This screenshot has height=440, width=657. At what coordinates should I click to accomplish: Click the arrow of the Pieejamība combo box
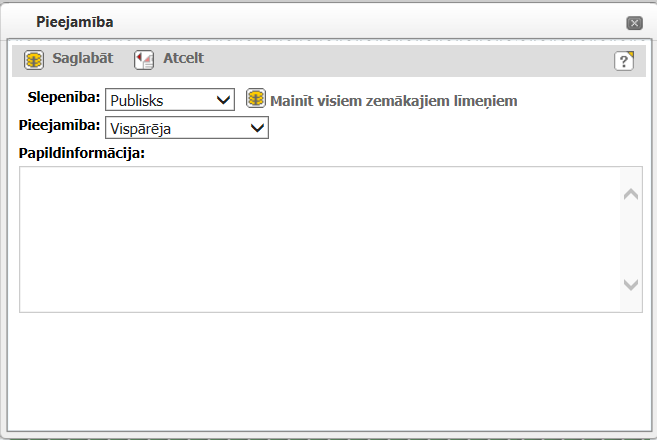click(x=257, y=127)
